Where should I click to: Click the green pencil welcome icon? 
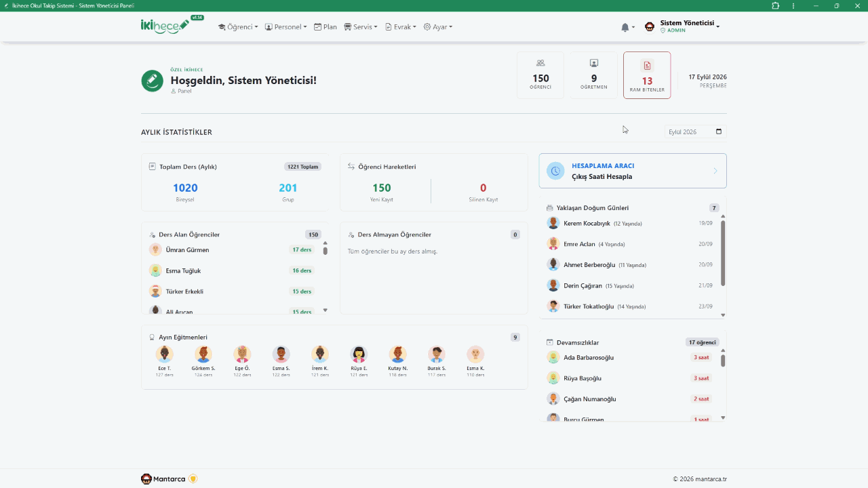[152, 81]
